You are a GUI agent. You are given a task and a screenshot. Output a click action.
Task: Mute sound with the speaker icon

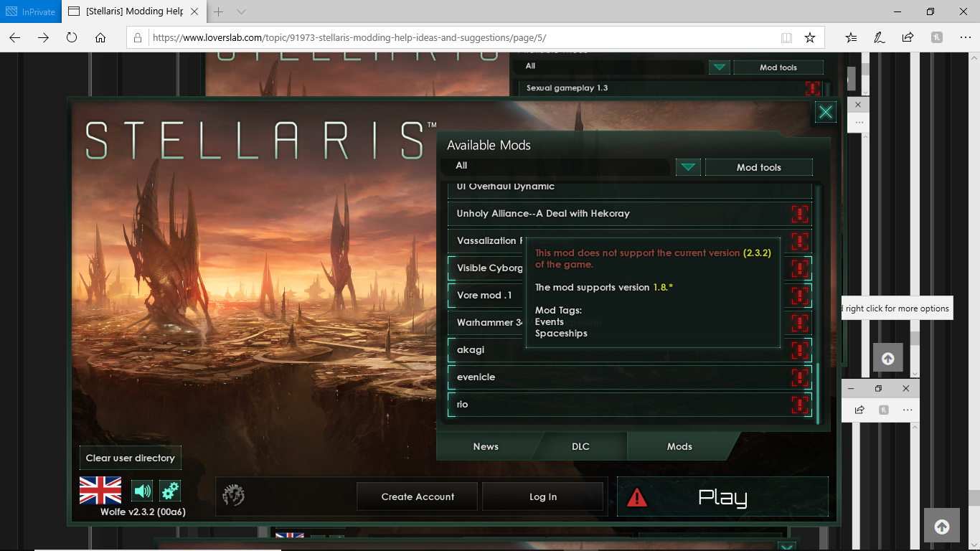click(143, 491)
